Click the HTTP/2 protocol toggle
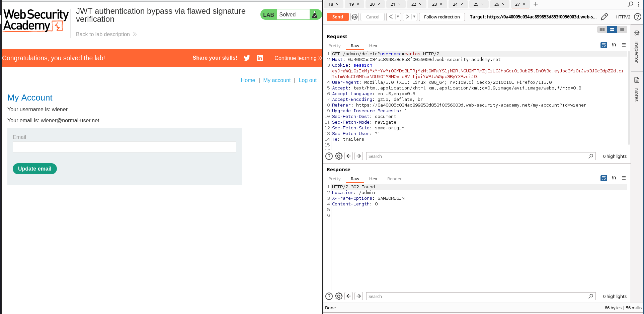The height and width of the screenshot is (314, 644). 623,17
